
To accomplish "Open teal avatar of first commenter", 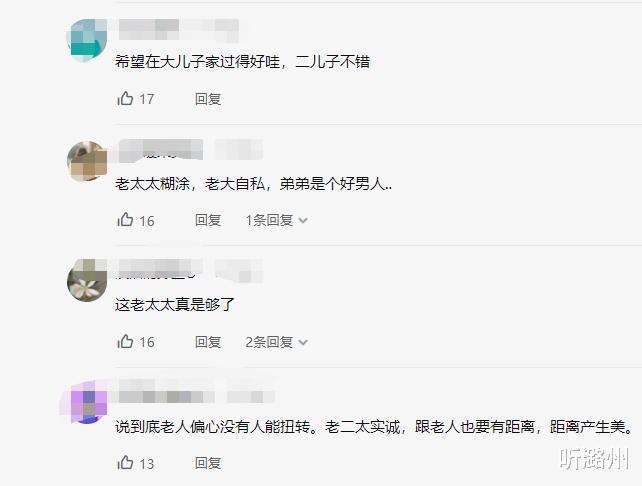I will pyautogui.click(x=87, y=40).
